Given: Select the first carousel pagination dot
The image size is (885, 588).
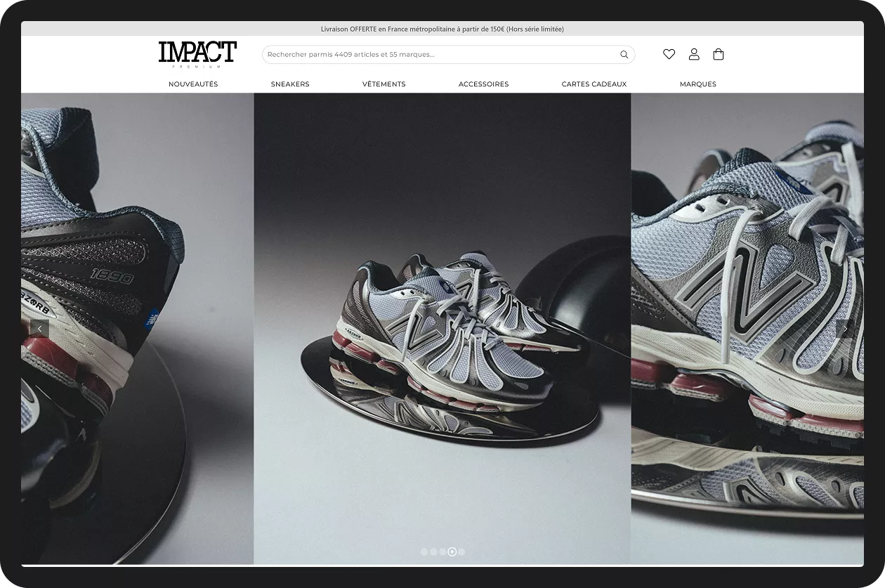Looking at the screenshot, I should (x=424, y=551).
